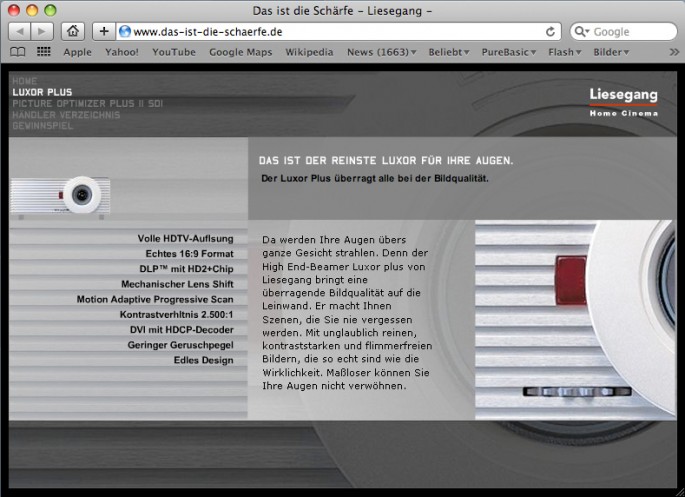Click the yellow minimize window button

pyautogui.click(x=32, y=10)
